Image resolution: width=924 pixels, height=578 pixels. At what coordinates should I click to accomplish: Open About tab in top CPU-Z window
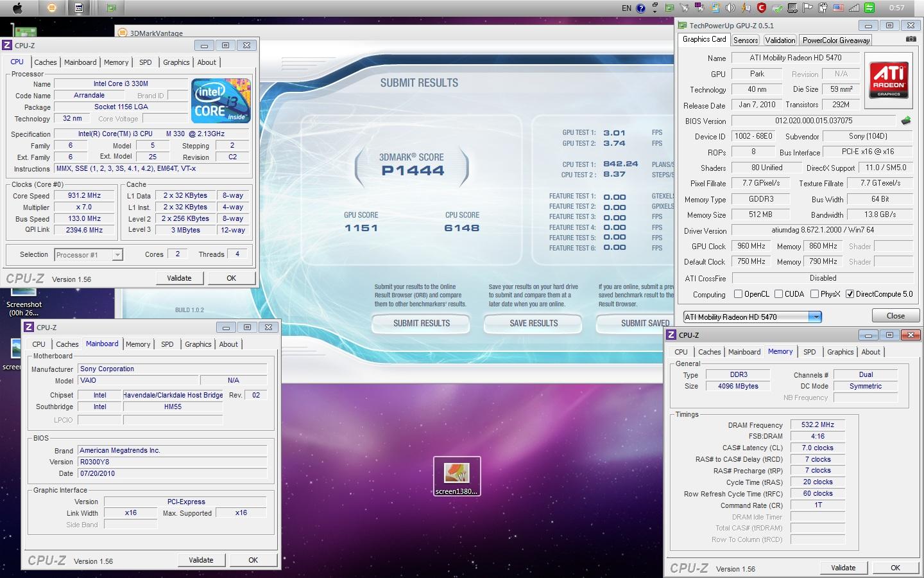pos(207,62)
